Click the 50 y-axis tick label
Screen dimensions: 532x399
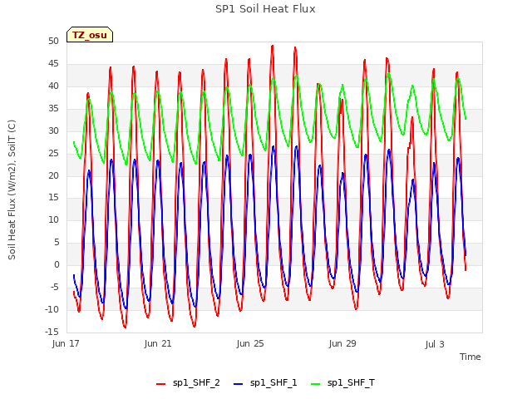(53, 41)
